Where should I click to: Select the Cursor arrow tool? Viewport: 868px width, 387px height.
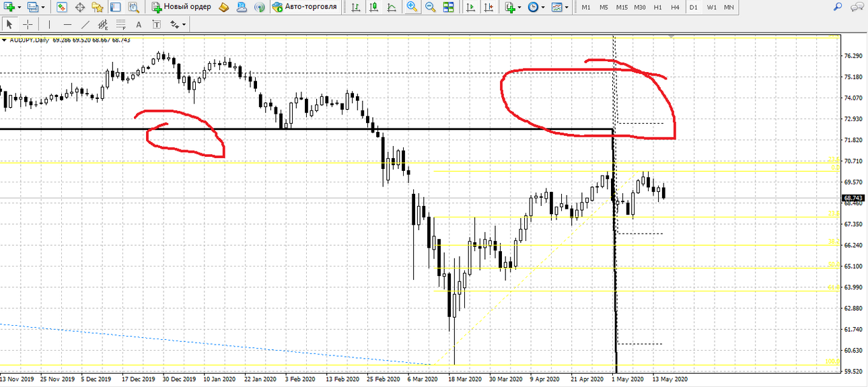coord(9,24)
